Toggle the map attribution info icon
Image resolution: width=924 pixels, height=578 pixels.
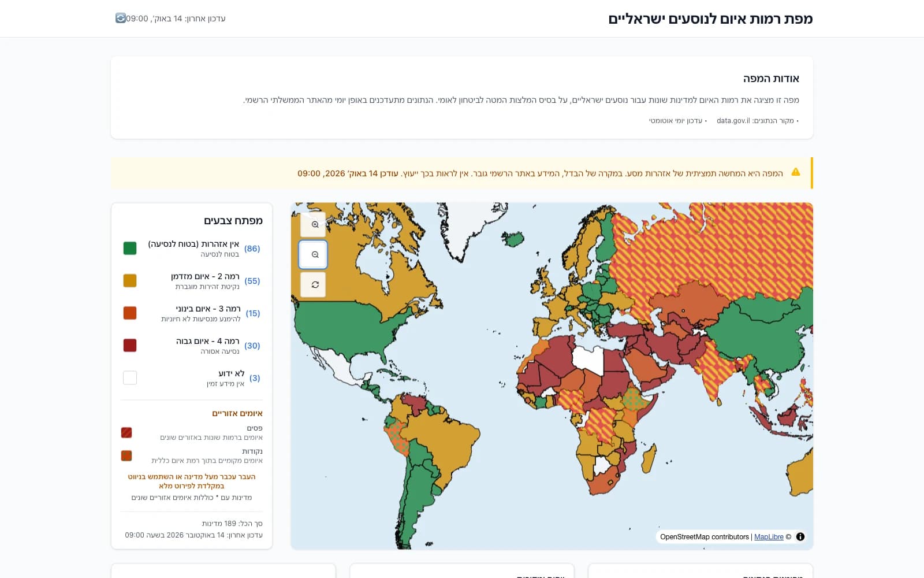pos(800,536)
